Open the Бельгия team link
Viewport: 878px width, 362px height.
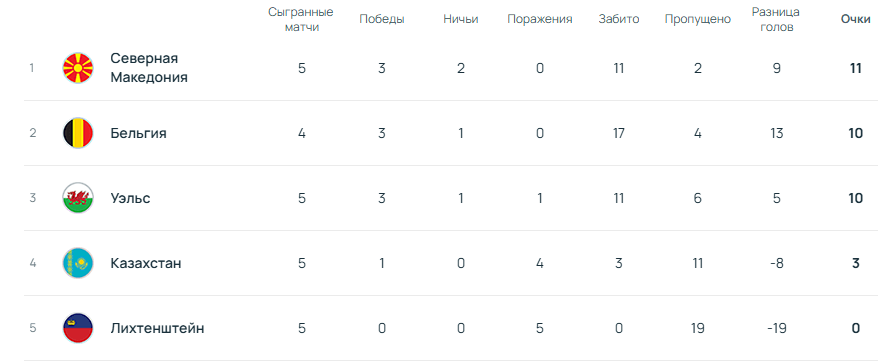point(138,133)
